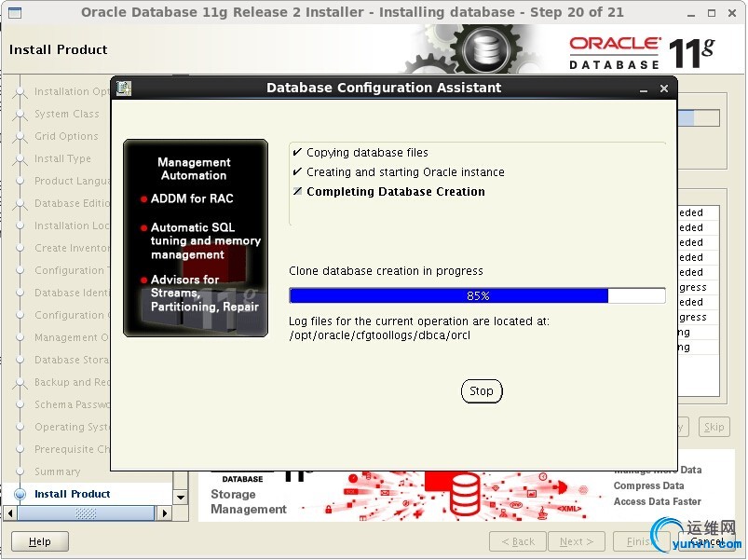Click the sidebar horizontal scroll right arrow
Viewport: 748px width, 560px height.
pos(165,513)
